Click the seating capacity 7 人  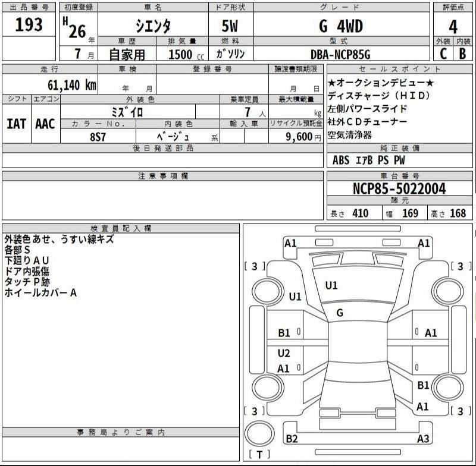[x=255, y=112]
